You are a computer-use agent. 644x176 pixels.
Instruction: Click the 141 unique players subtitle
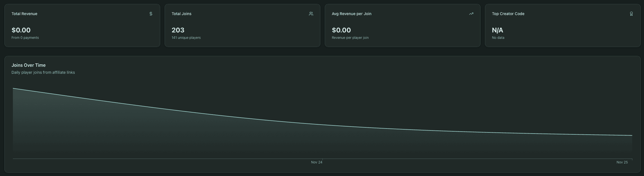(186, 37)
